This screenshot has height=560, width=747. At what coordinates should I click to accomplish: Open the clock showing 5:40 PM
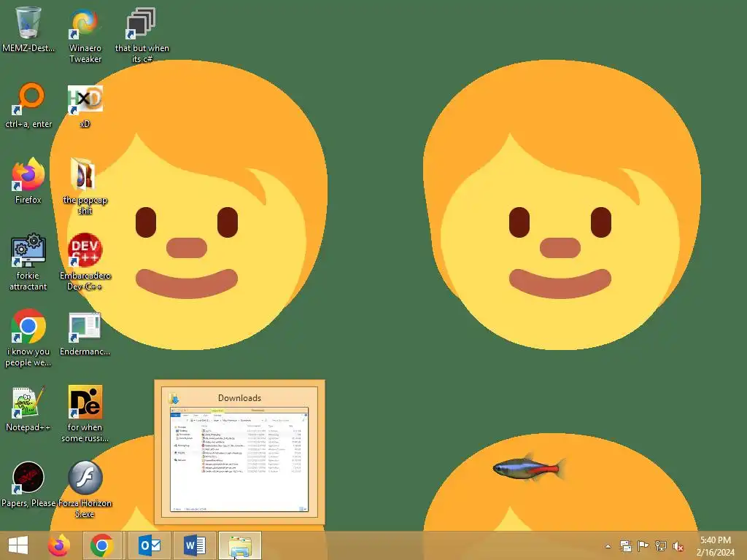[715, 545]
